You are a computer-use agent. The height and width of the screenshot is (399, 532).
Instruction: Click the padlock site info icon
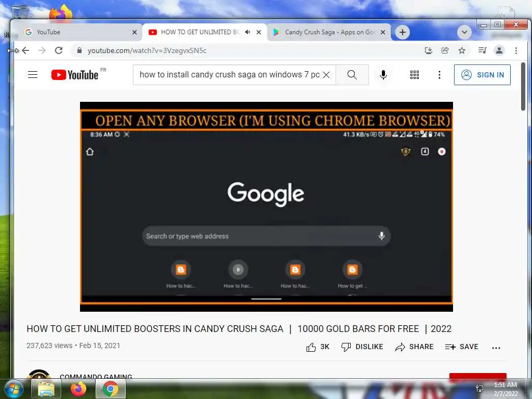(x=79, y=50)
